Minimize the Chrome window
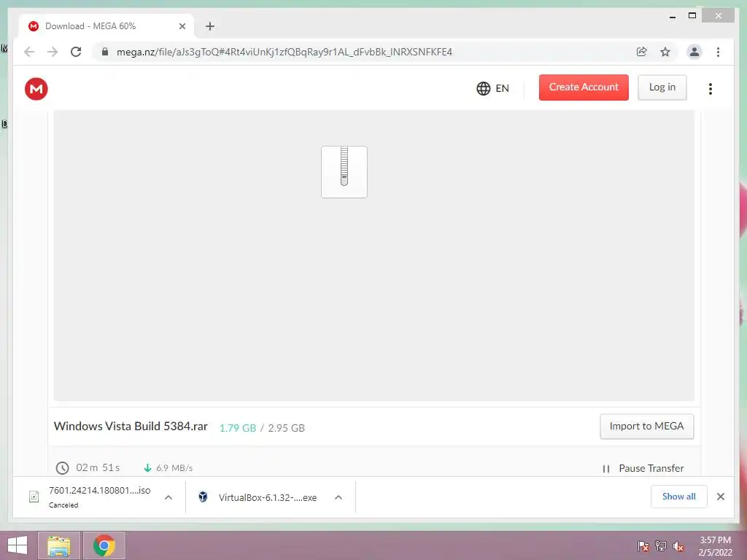Screen dimensions: 747x560 click(x=672, y=16)
